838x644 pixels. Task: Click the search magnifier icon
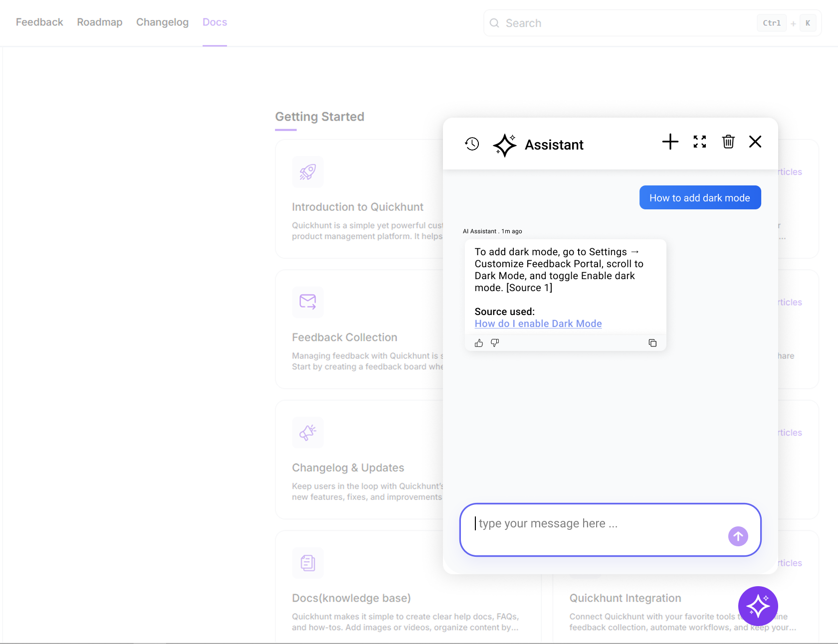(494, 23)
